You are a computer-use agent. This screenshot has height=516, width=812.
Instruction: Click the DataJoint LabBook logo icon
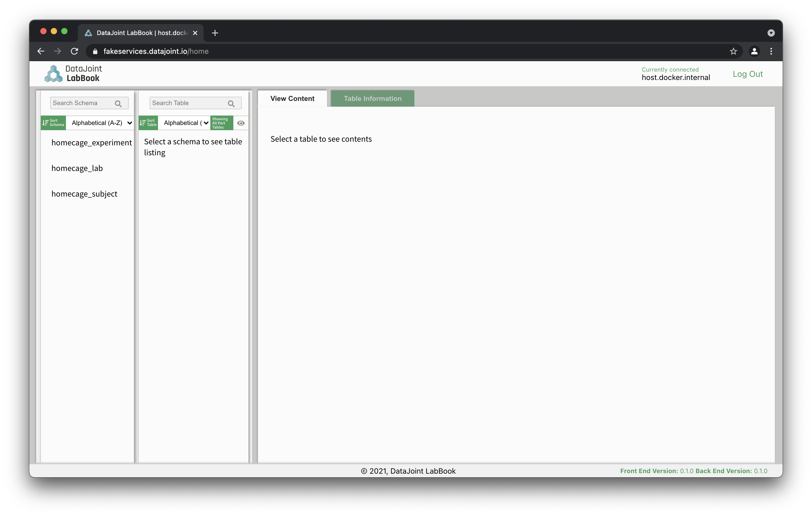[x=53, y=74]
